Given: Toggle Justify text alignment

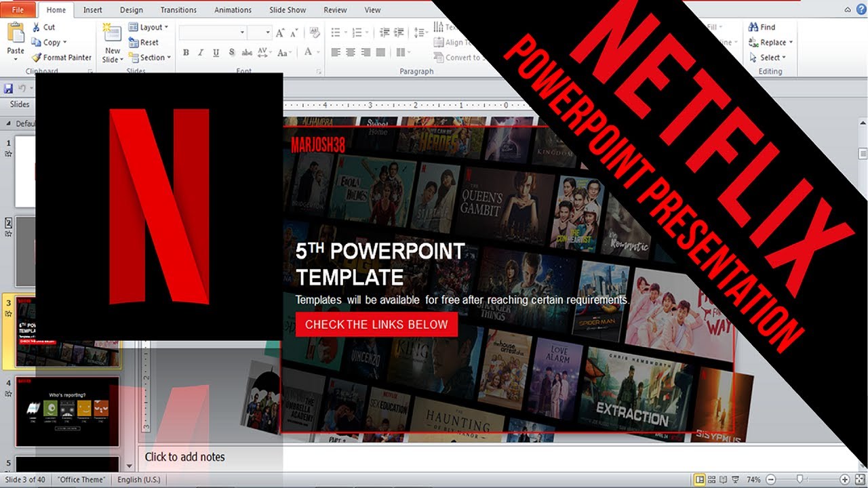Looking at the screenshot, I should coord(381,52).
